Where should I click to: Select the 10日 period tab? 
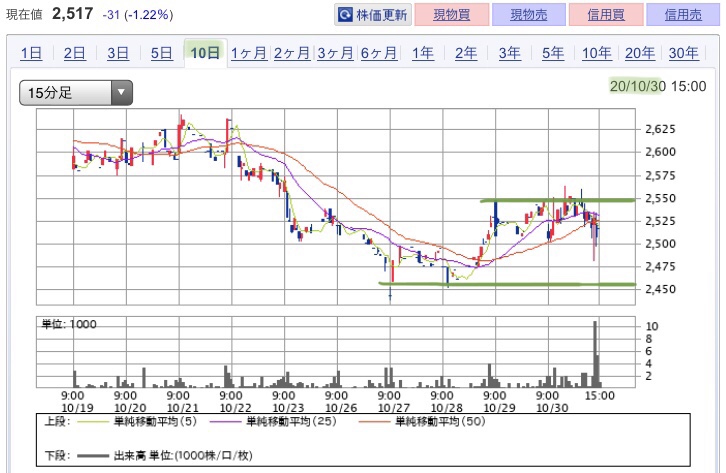205,53
